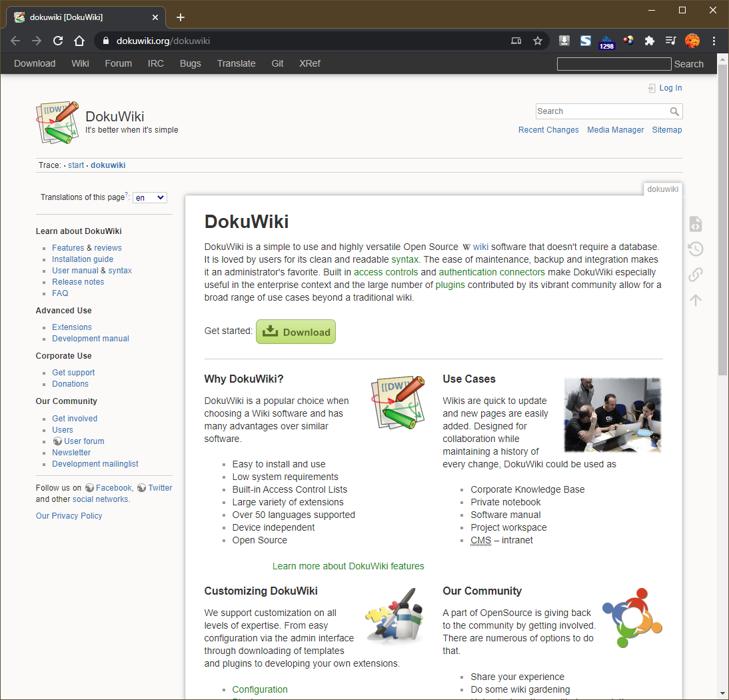Click the DokuWiki logo in the header
729x700 pixels.
click(57, 122)
